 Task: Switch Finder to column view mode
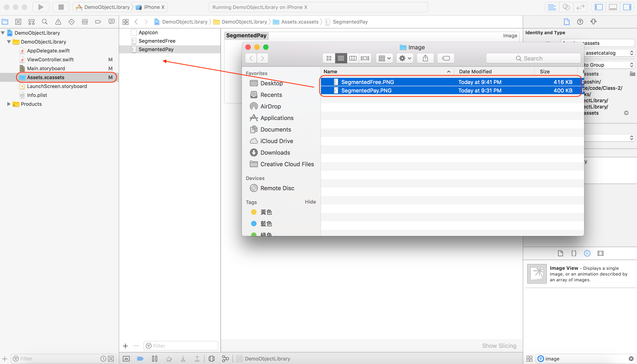(x=353, y=58)
